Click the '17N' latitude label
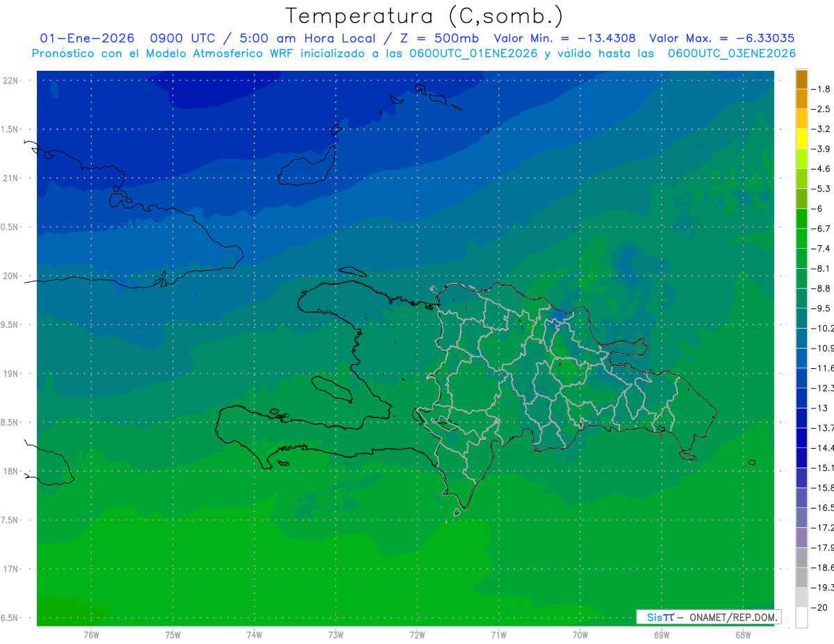The image size is (834, 644). pos(10,569)
